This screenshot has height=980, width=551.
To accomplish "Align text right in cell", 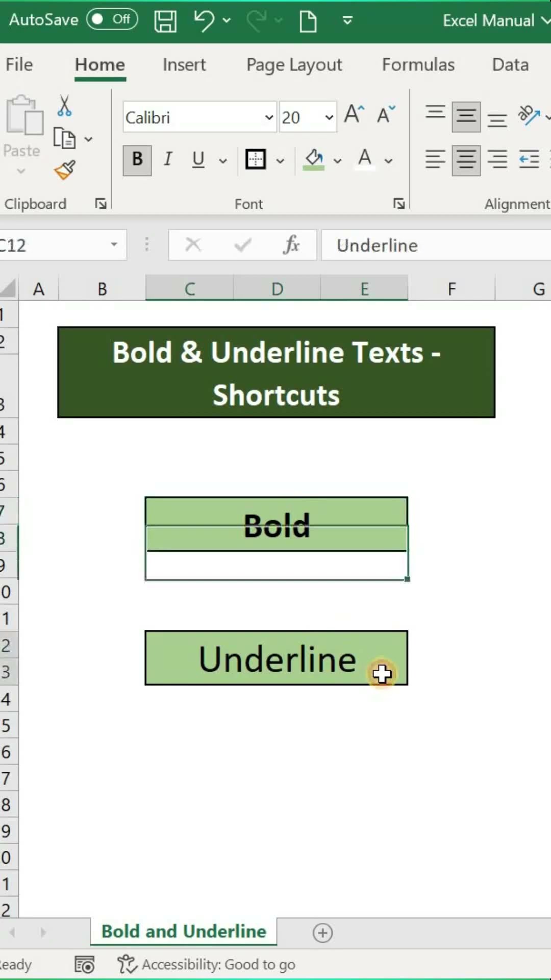I will pos(497,160).
